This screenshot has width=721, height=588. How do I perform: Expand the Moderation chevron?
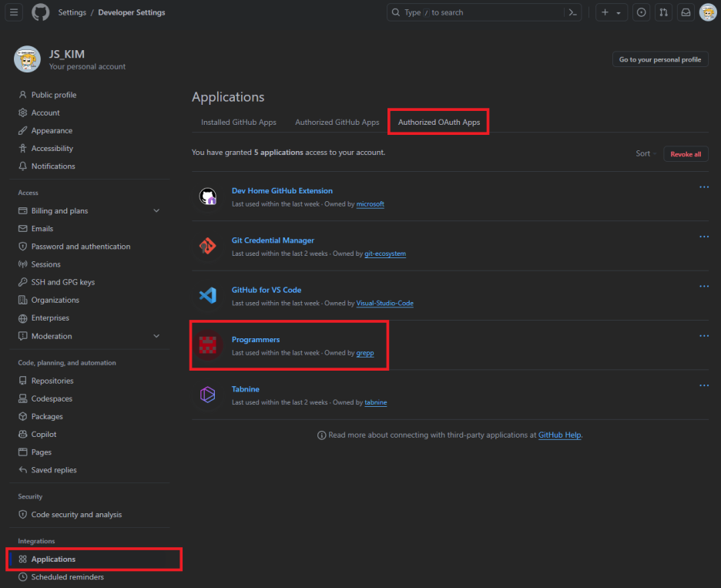click(x=156, y=336)
